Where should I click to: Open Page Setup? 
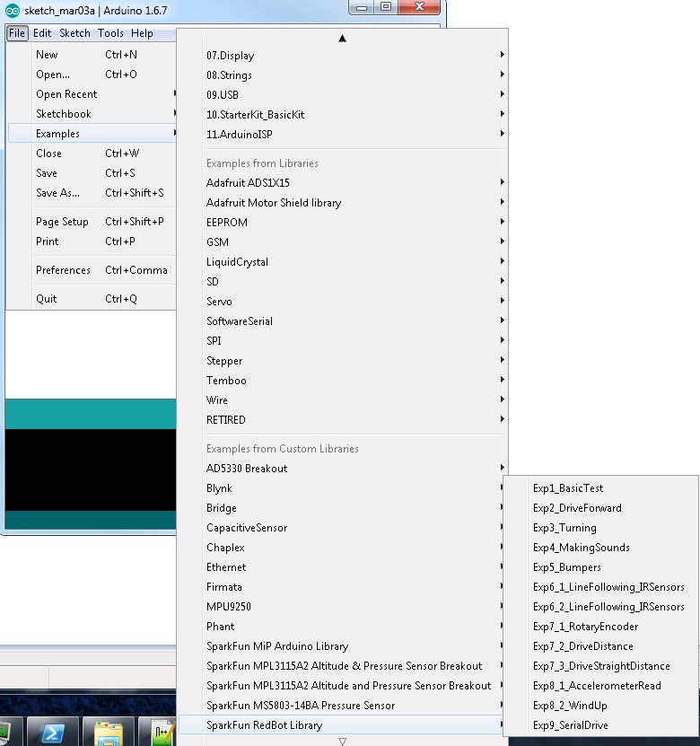(x=92, y=222)
